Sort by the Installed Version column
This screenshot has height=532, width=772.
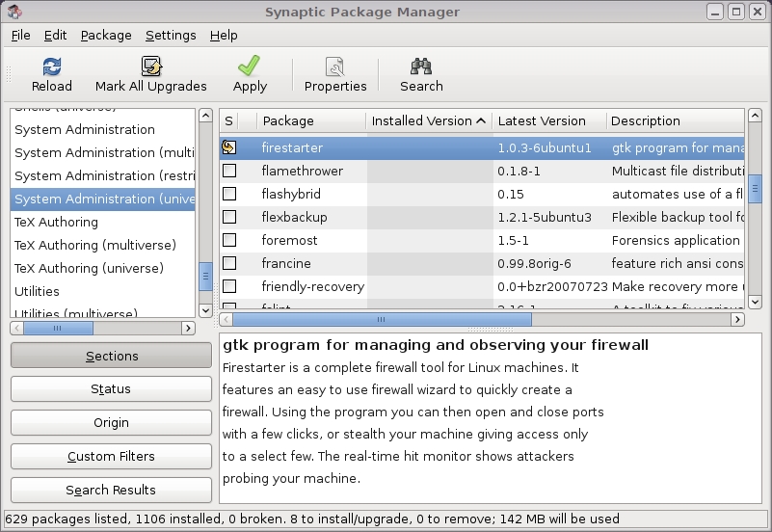point(428,120)
